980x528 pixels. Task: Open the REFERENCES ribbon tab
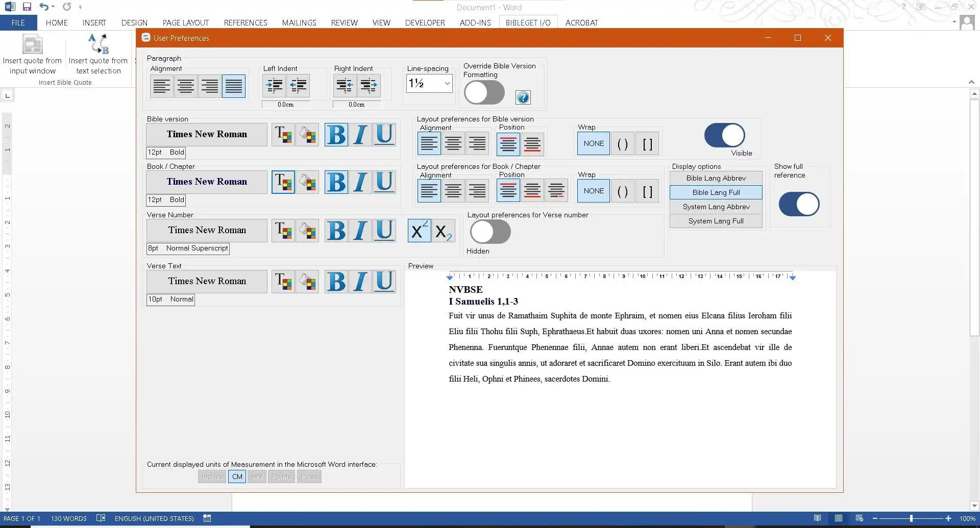tap(245, 23)
